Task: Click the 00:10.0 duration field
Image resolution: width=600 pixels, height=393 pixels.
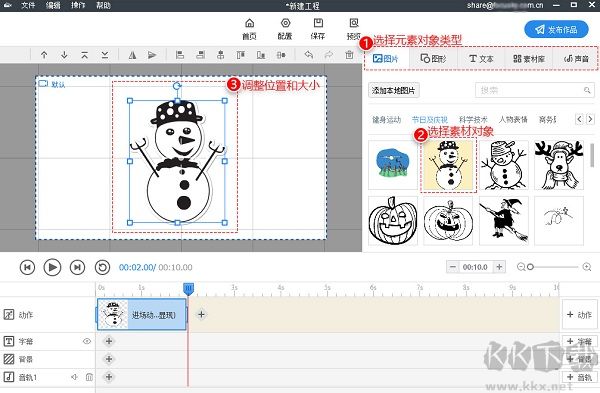Action: pos(476,267)
